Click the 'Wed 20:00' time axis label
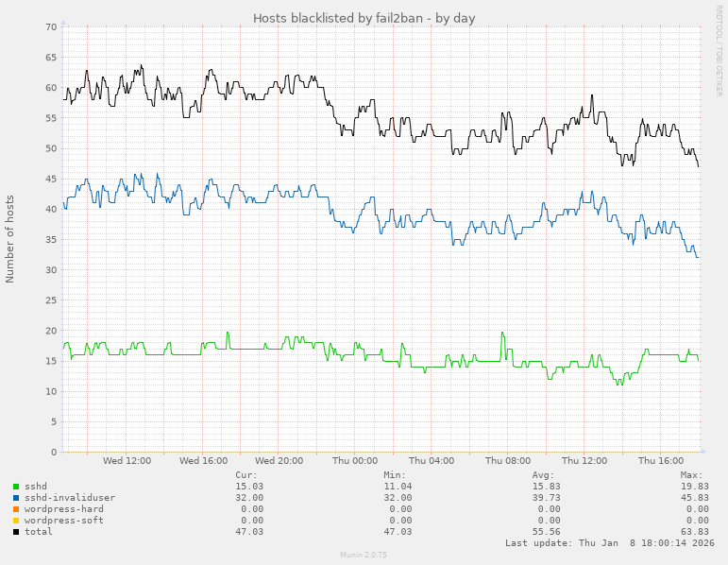The height and width of the screenshot is (565, 728). pyautogui.click(x=279, y=461)
